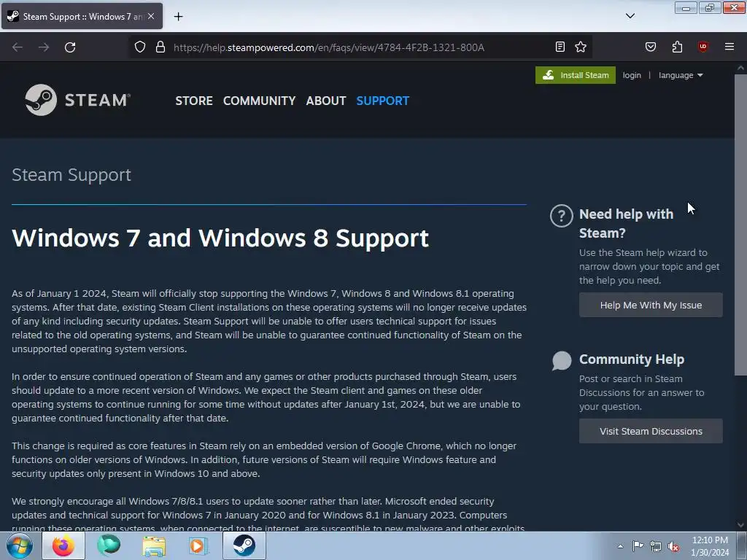Screen dimensions: 747x560
Task: Open the SUPPORT menu item
Action: tap(383, 101)
